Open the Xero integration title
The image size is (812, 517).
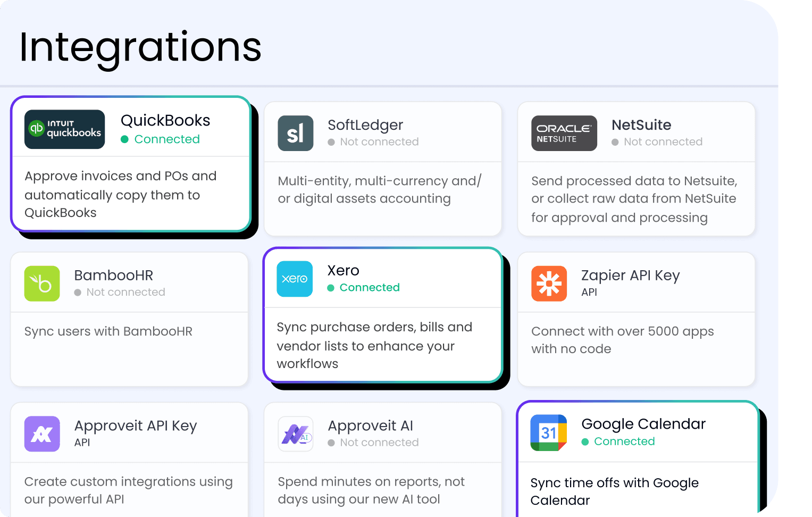[x=343, y=270]
